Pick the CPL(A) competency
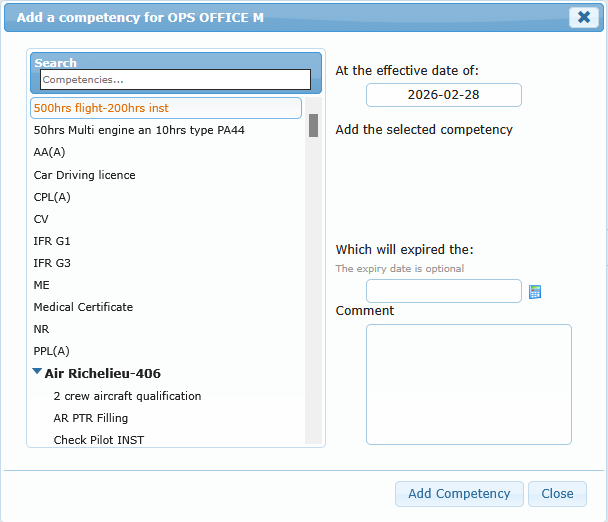 (52, 197)
